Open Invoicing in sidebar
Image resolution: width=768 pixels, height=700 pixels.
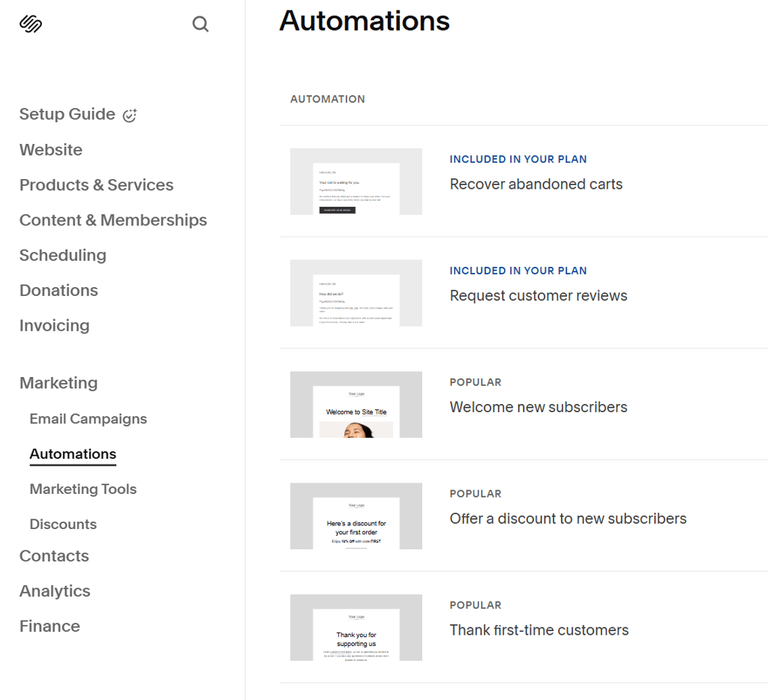(54, 325)
